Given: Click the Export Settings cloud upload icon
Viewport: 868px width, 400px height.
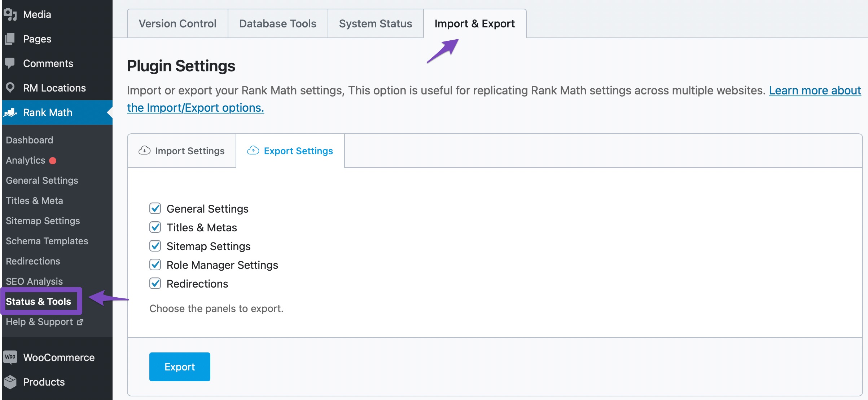Looking at the screenshot, I should [x=253, y=150].
